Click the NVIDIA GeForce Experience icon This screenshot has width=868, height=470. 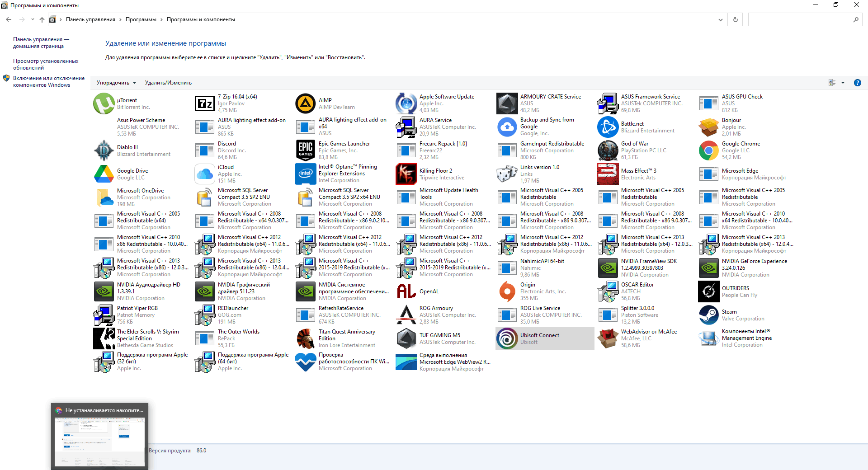[x=709, y=268]
